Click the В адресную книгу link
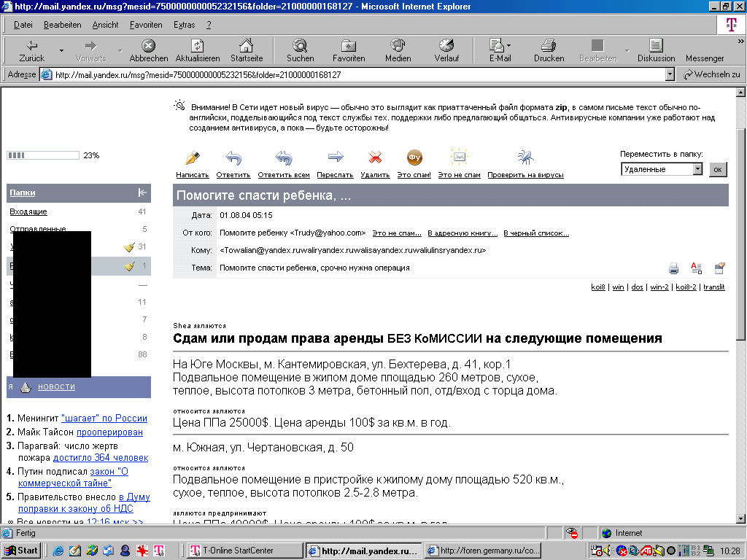Image resolution: width=747 pixels, height=560 pixels. tap(462, 233)
